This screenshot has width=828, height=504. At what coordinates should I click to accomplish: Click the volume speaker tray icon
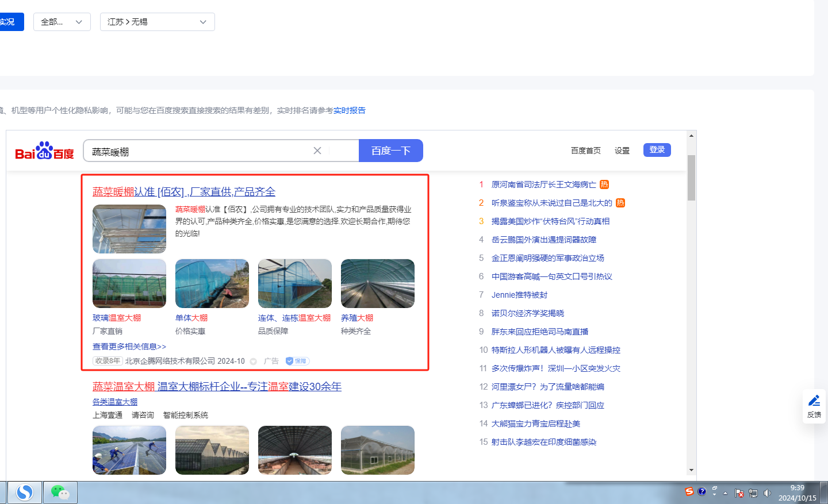coord(767,493)
